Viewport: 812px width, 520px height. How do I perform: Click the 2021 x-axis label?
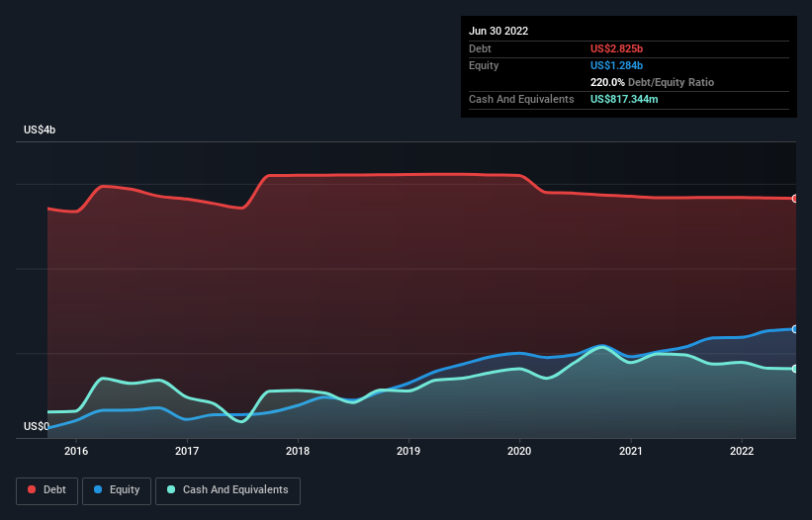(x=631, y=451)
